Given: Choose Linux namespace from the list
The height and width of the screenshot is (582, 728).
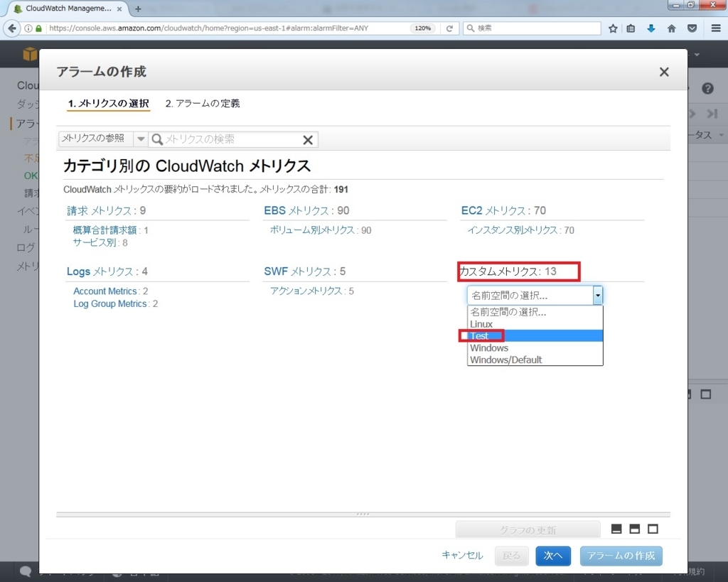Looking at the screenshot, I should coord(535,324).
